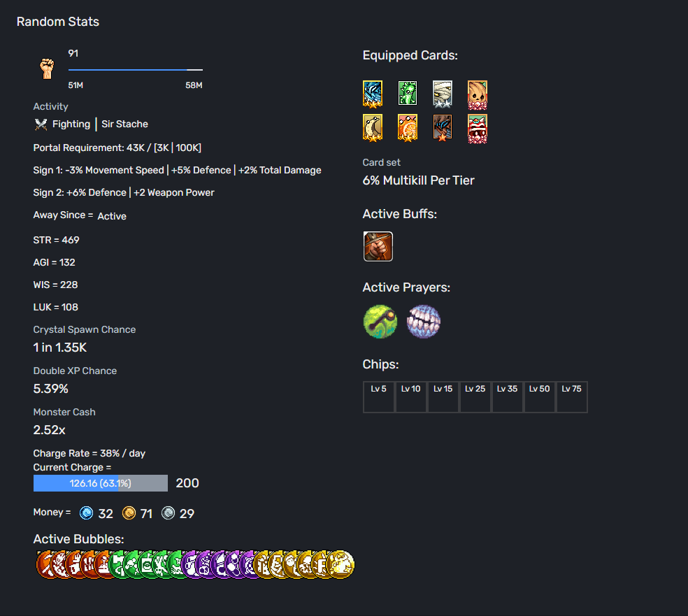The image size is (688, 616).
Task: Click the purple teeth prayer icon
Action: coord(424,322)
